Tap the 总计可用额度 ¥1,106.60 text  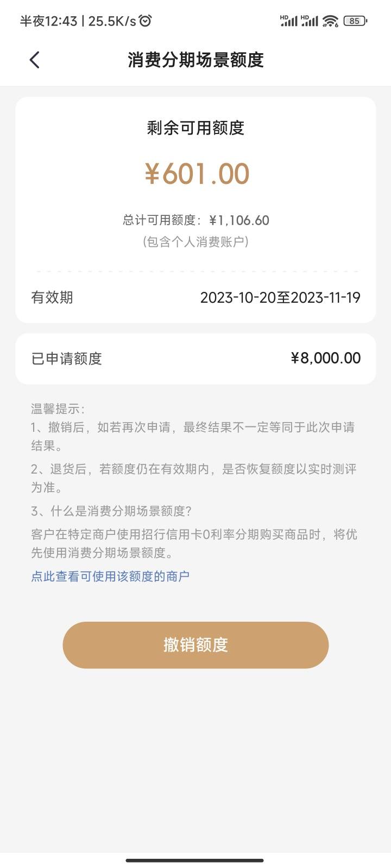(x=195, y=220)
